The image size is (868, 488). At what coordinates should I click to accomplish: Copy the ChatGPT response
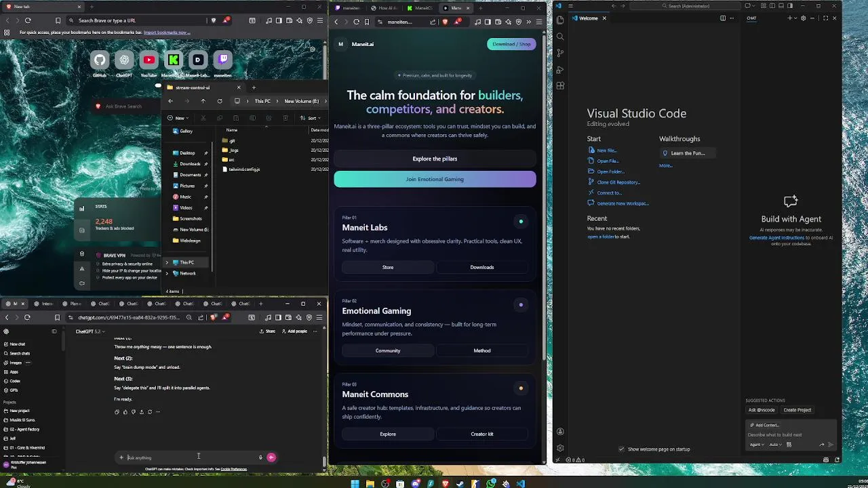click(117, 411)
